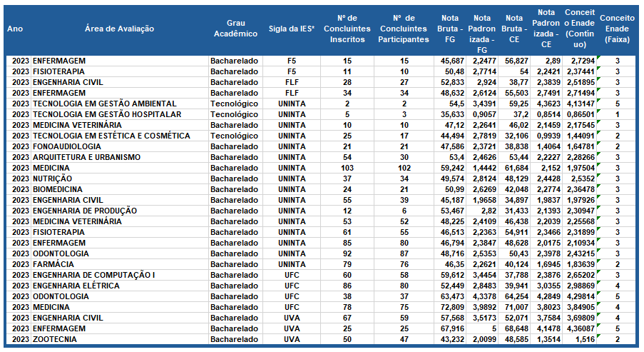Select the value '4,36087' in Conceito Contínuo
This screenshot has height=352, width=644.
581,328
